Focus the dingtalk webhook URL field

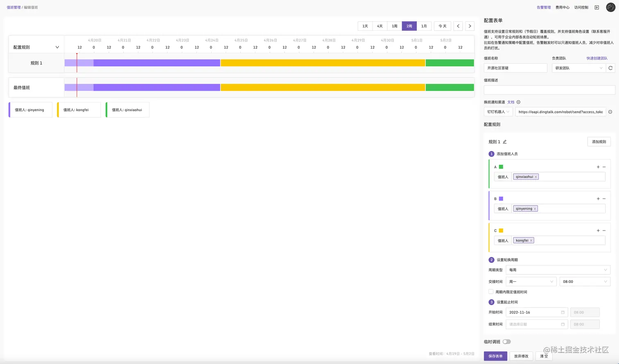[x=560, y=112]
